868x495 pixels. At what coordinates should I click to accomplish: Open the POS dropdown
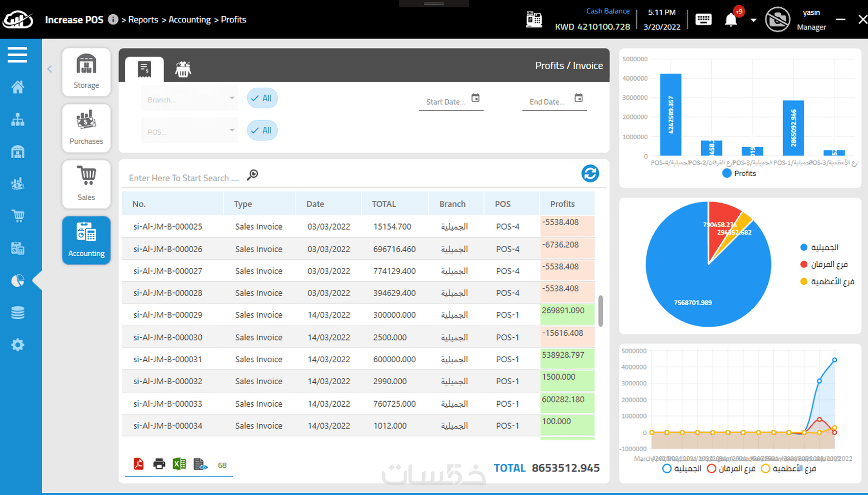tap(189, 131)
